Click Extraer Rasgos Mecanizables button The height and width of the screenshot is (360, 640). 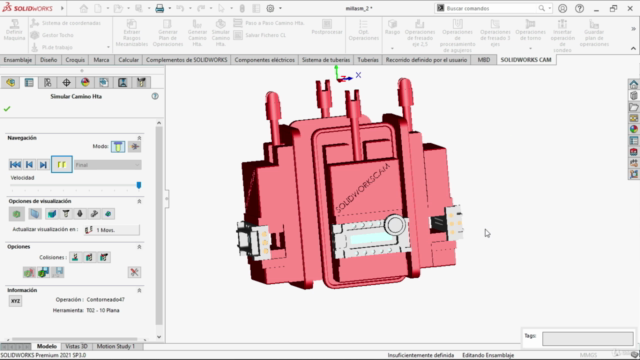(131, 33)
